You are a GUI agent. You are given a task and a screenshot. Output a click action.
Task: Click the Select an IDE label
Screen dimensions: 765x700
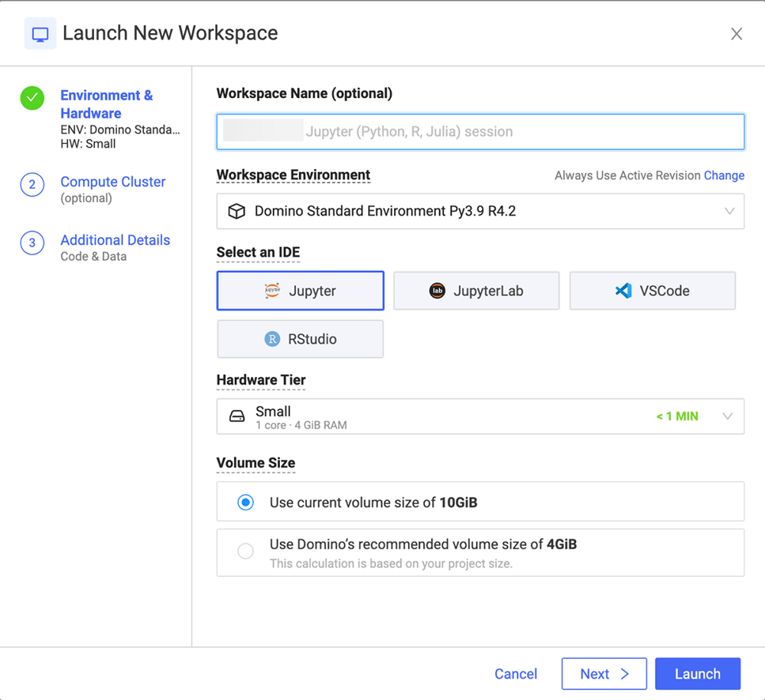coord(258,252)
